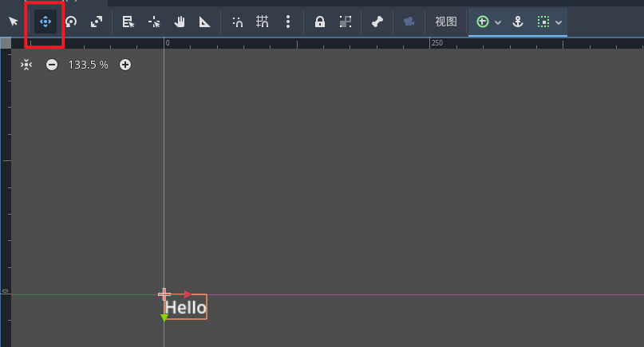Toggle smart snapping magnet
The width and height of the screenshot is (644, 347).
tap(237, 22)
